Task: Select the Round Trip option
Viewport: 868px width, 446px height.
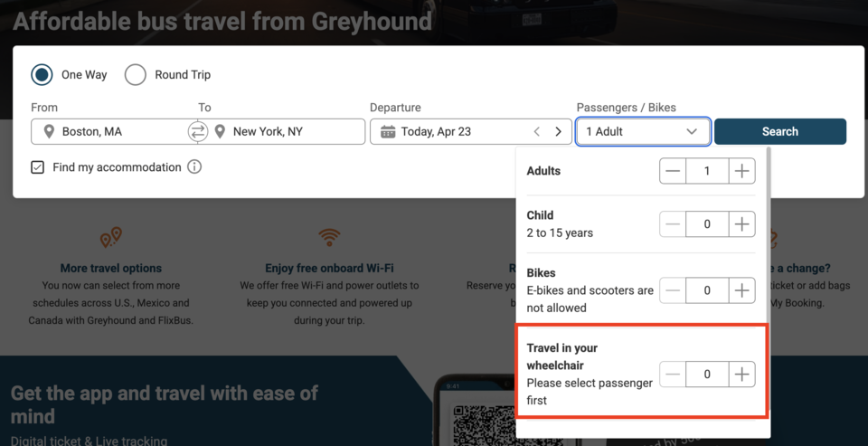Action: coord(136,75)
